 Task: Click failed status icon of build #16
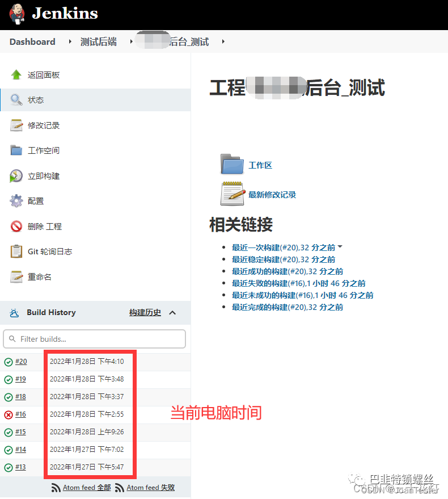tap(9, 414)
